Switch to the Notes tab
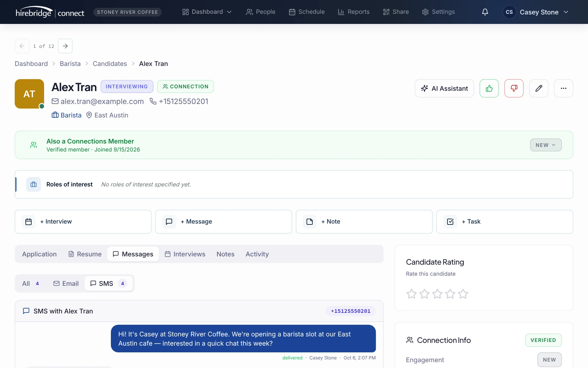 225,254
